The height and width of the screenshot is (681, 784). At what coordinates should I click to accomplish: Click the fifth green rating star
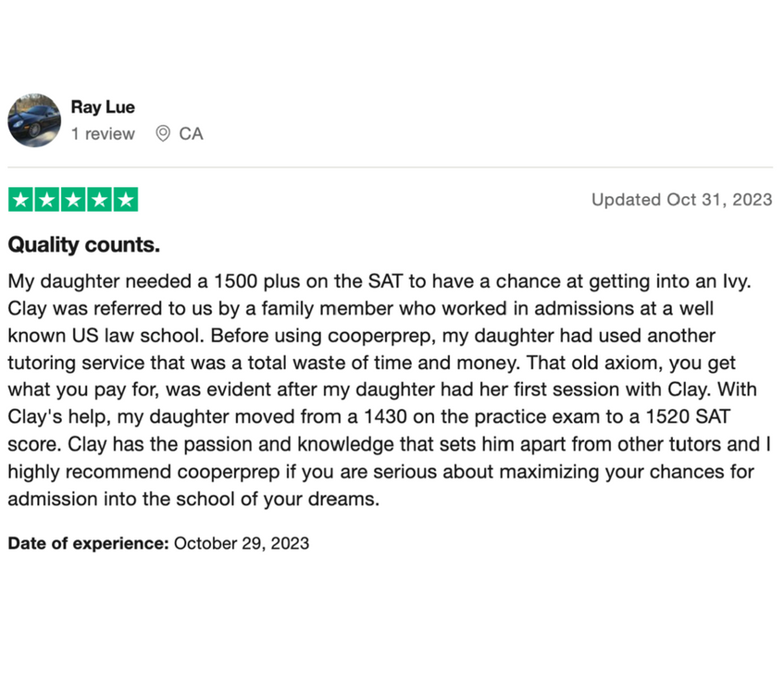click(126, 200)
